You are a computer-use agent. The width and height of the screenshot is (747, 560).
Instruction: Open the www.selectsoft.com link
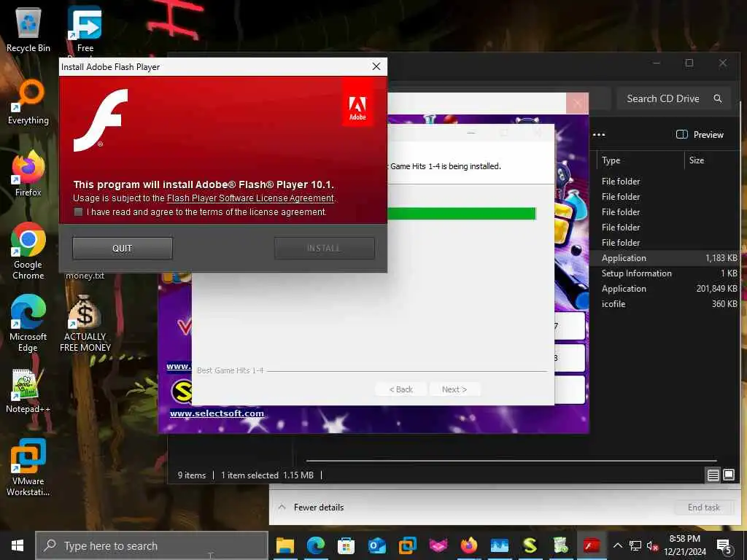click(x=217, y=413)
